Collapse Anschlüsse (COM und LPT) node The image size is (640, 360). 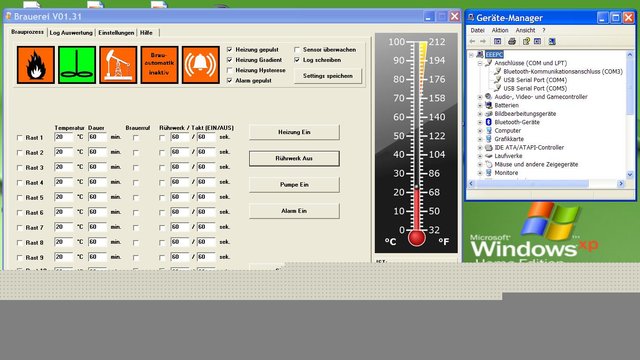click(480, 63)
